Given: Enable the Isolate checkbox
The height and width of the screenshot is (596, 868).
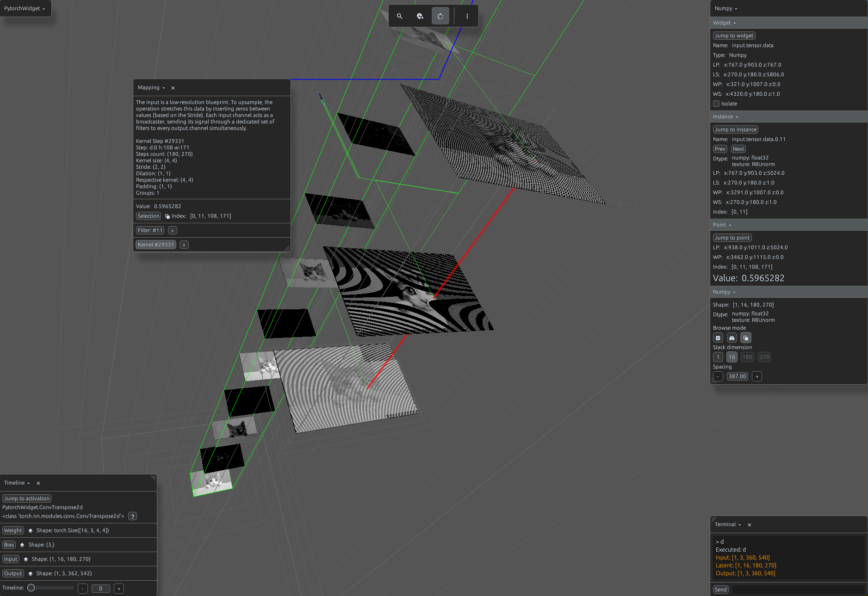Looking at the screenshot, I should point(716,104).
